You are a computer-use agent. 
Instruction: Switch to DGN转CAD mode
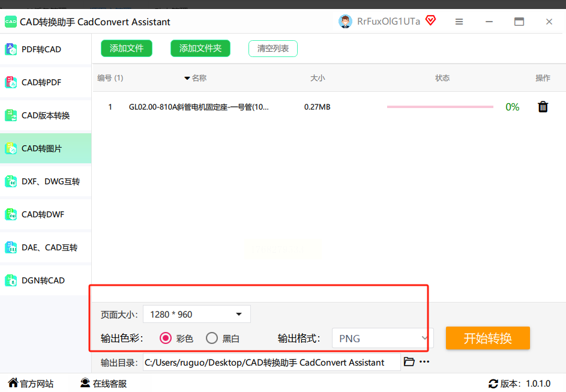46,280
